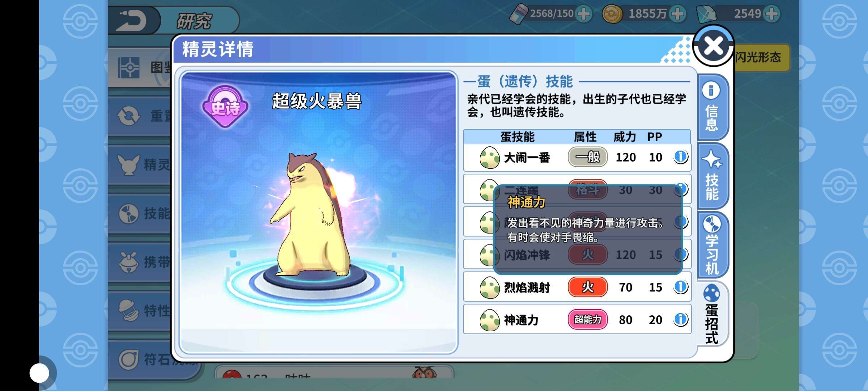Select the 蛋招式 egg moves tab

[x=712, y=314]
